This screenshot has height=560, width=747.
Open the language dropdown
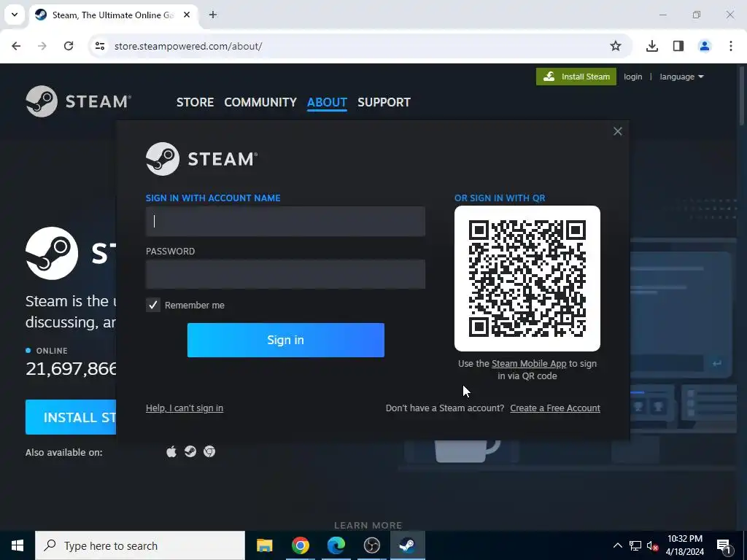click(x=681, y=77)
